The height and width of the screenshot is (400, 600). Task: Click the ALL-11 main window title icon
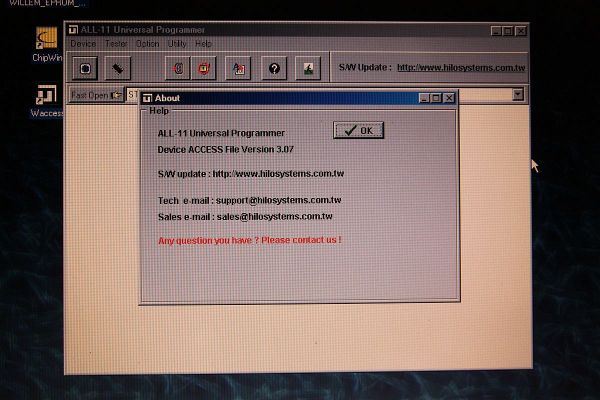coord(73,29)
